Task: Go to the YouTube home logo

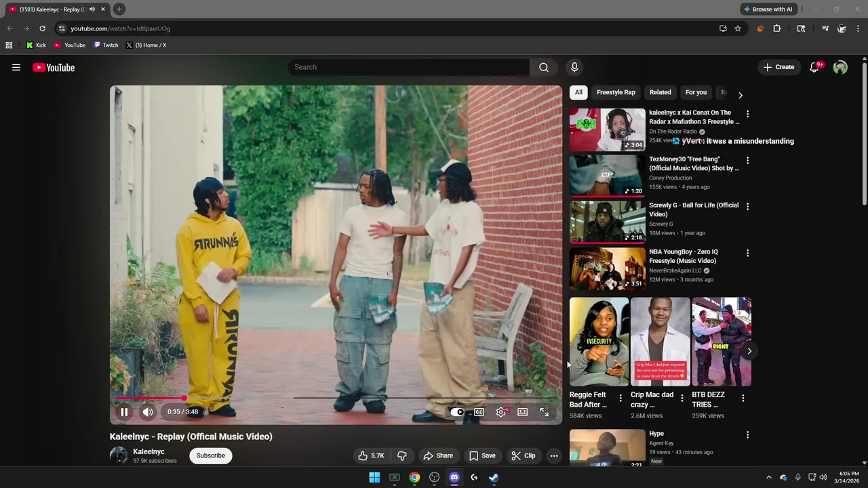Action: (x=54, y=67)
